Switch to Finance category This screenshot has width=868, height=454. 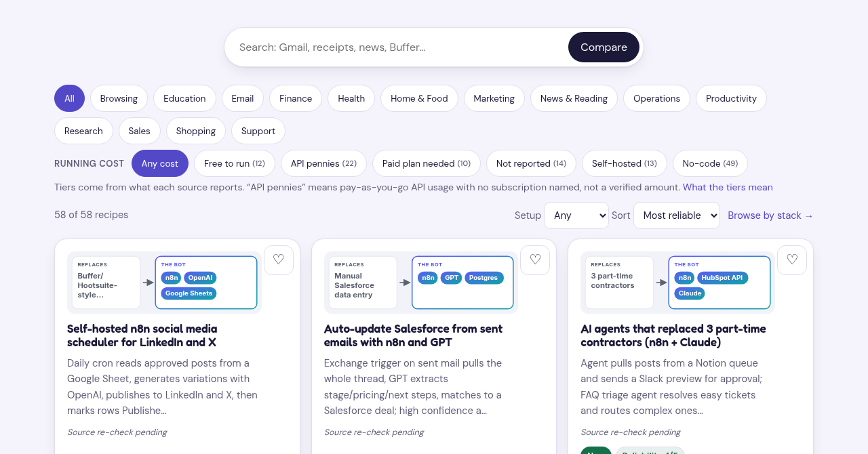(x=296, y=98)
